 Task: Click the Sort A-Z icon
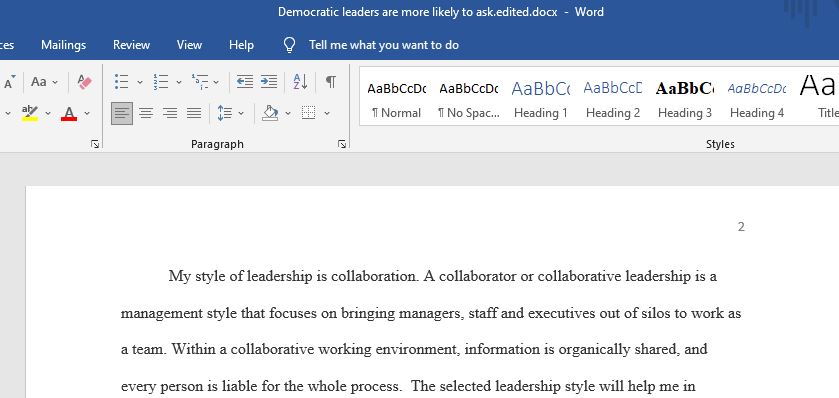coord(300,82)
